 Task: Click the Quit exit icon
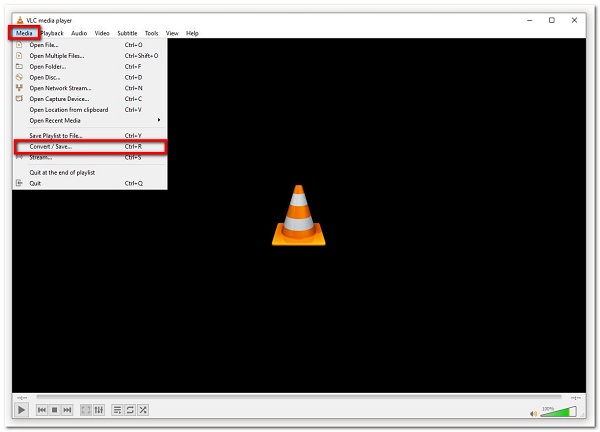point(19,183)
